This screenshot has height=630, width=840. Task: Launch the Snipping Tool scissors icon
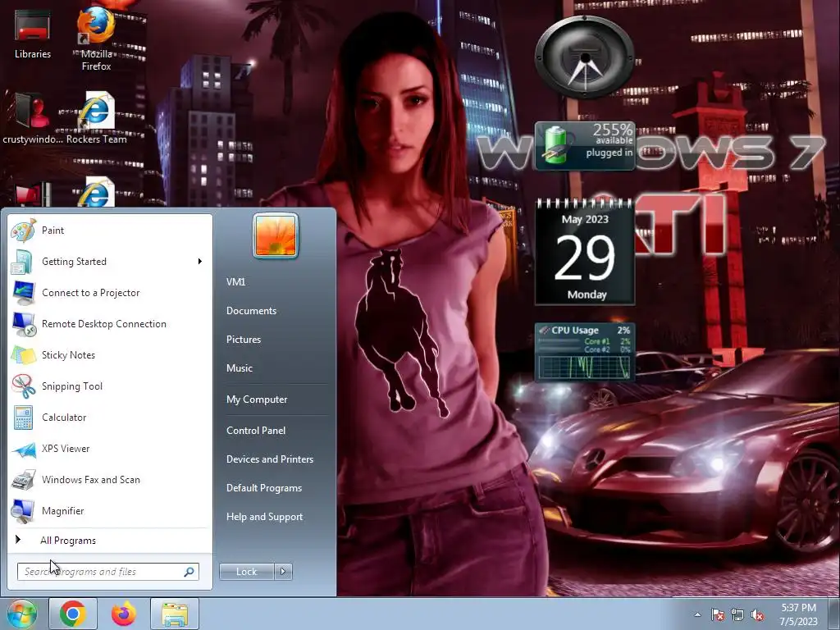click(24, 386)
